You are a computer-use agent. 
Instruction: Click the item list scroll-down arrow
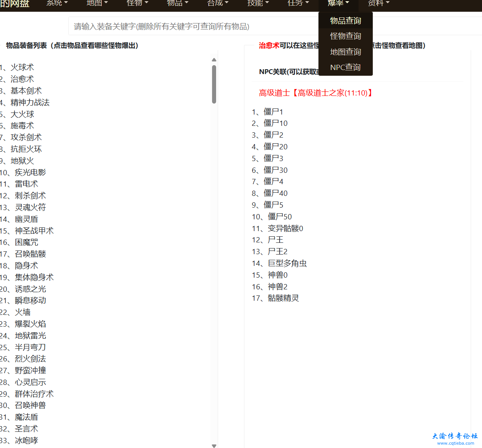tap(214, 446)
